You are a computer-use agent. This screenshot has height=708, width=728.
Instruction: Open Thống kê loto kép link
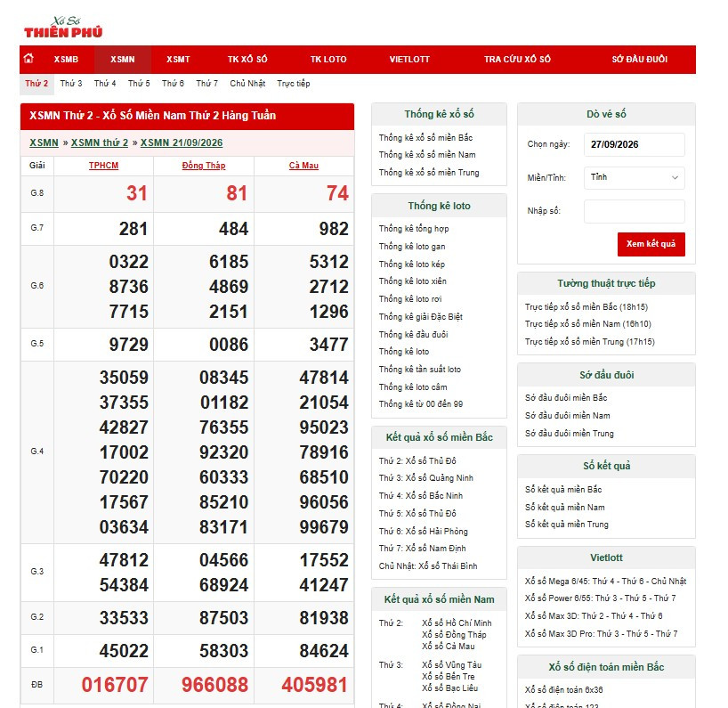(x=412, y=264)
